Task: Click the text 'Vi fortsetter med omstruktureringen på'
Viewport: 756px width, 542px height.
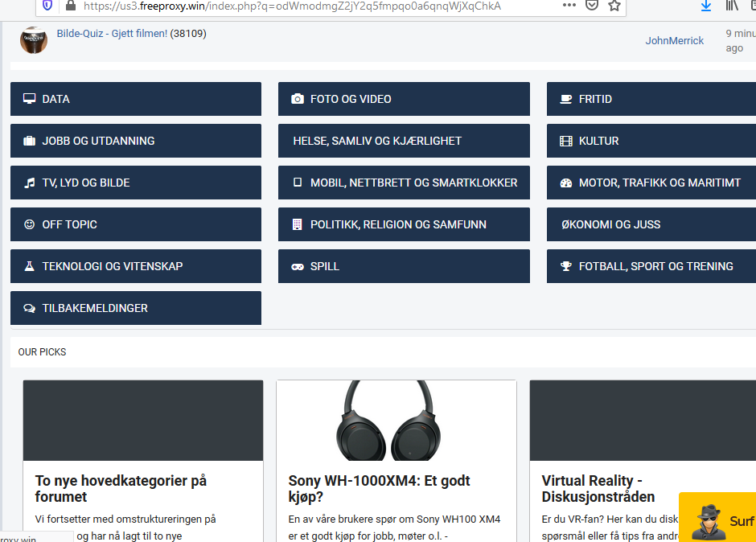Action: tap(125, 519)
